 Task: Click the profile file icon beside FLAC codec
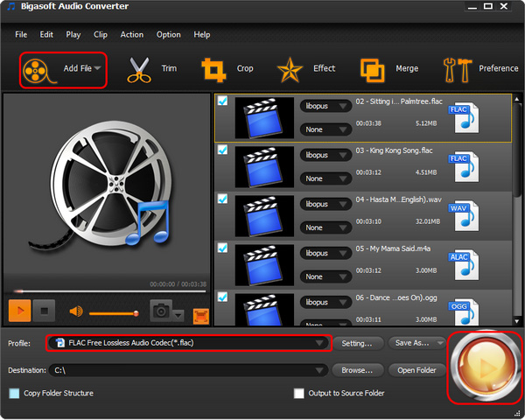pyautogui.click(x=60, y=343)
